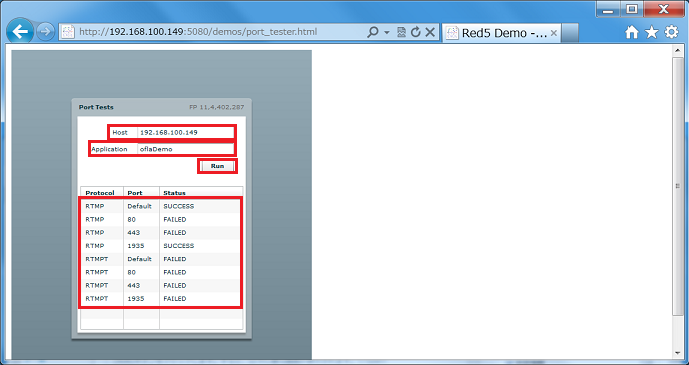Select the RTMP 80 FAILED row
The width and height of the screenshot is (689, 365).
(161, 219)
